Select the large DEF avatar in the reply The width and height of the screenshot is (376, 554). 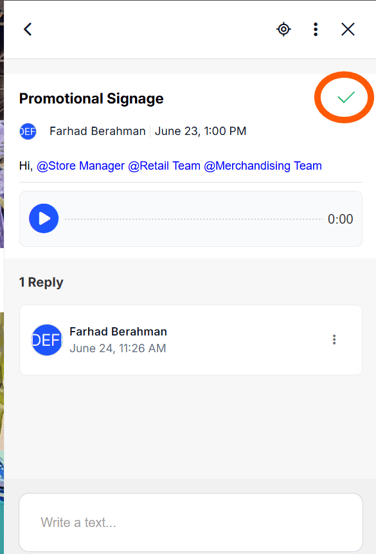point(46,340)
